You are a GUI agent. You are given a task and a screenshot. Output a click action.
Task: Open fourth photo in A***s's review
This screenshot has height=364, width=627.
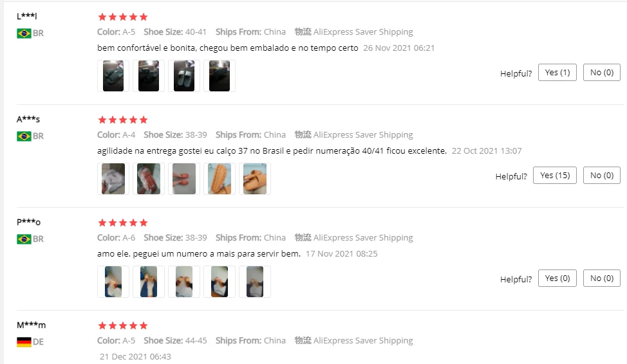(220, 179)
